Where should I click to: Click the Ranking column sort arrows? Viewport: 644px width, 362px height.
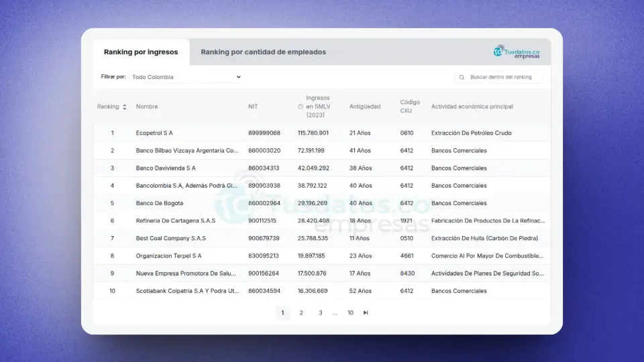[124, 107]
